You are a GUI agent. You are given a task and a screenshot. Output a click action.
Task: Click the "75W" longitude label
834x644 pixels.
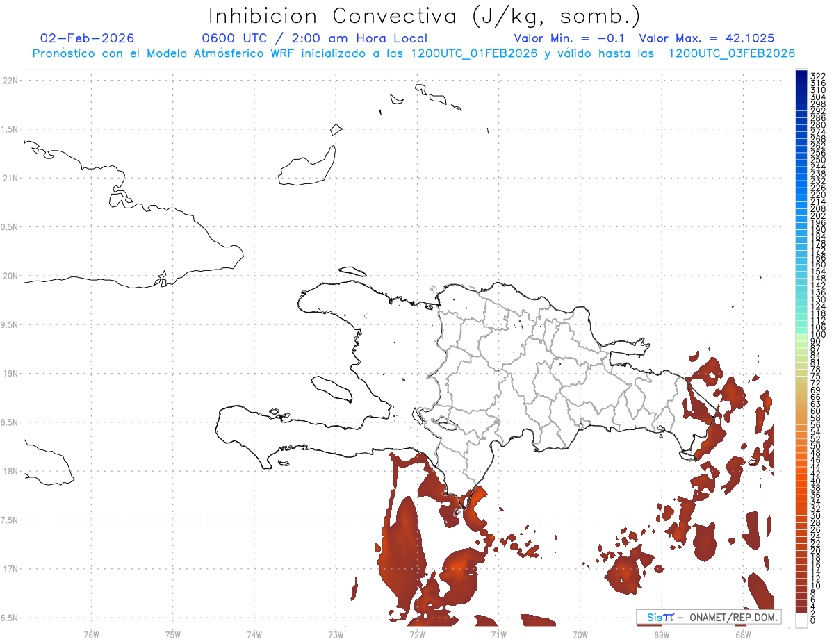click(173, 634)
